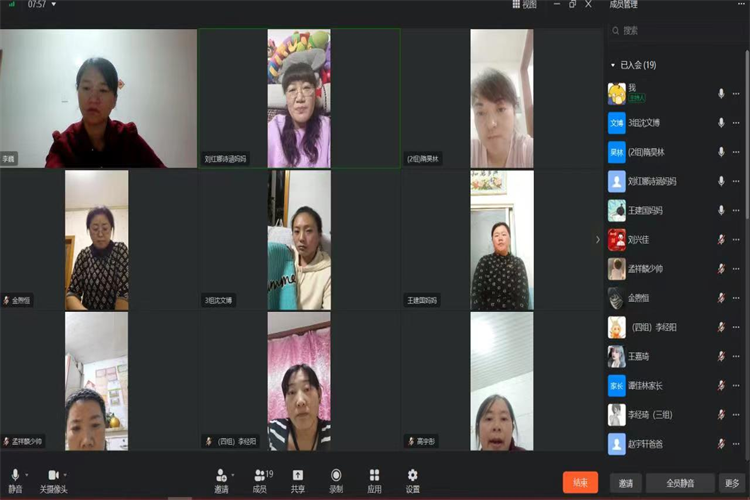Mute everyone with 全员静音
Image resolution: width=750 pixels, height=500 pixels.
(x=680, y=483)
